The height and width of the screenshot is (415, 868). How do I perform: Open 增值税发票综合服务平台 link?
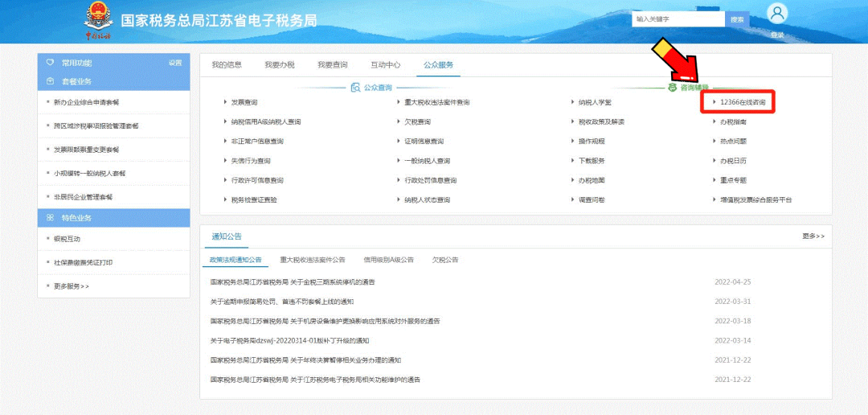(x=756, y=199)
